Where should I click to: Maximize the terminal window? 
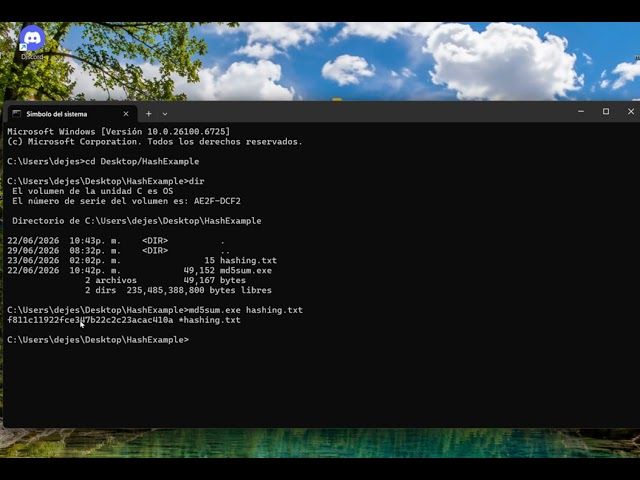click(x=606, y=111)
